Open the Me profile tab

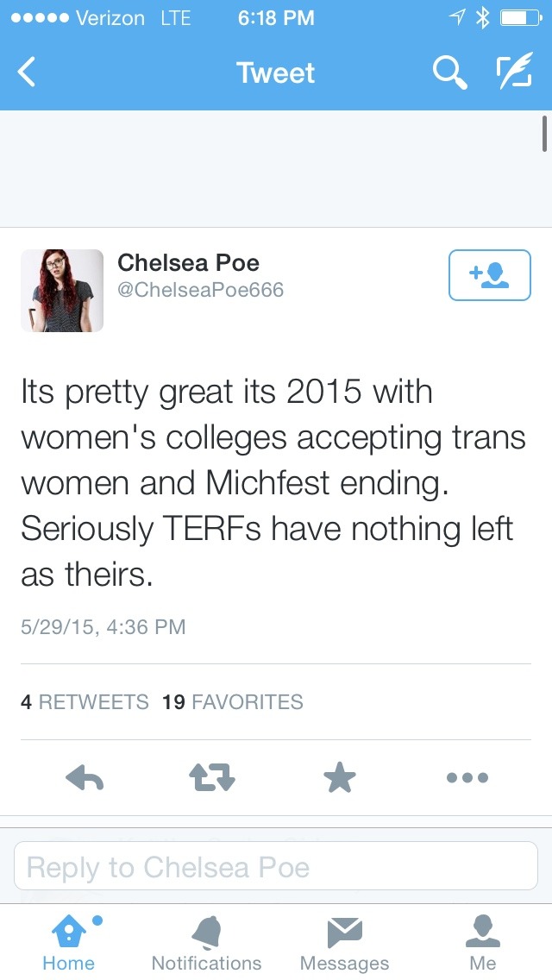click(x=483, y=943)
